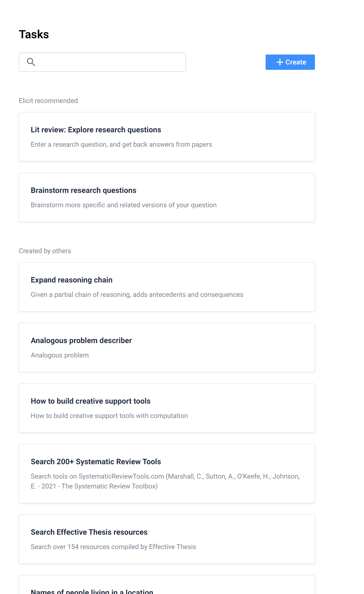Viewport: 364px width, 594px height.
Task: Click the Created by others section label
Action: (x=45, y=251)
